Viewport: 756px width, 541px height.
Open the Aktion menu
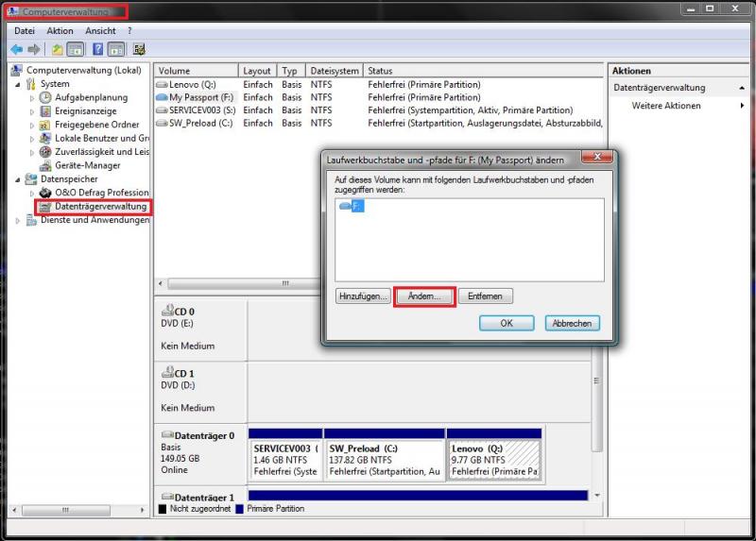[60, 31]
